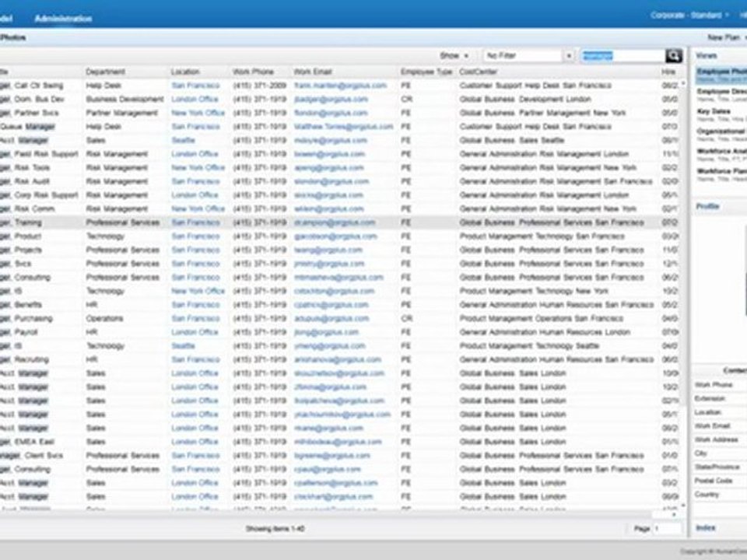Select the 'EMEA East' title cell
Image resolution: width=747 pixels, height=560 pixels.
pos(27,442)
